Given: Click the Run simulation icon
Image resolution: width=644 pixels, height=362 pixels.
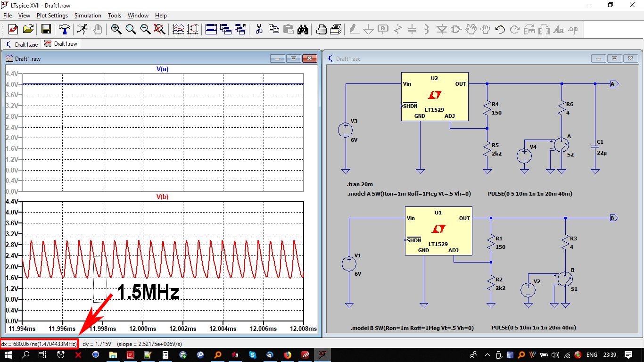Looking at the screenshot, I should click(83, 30).
